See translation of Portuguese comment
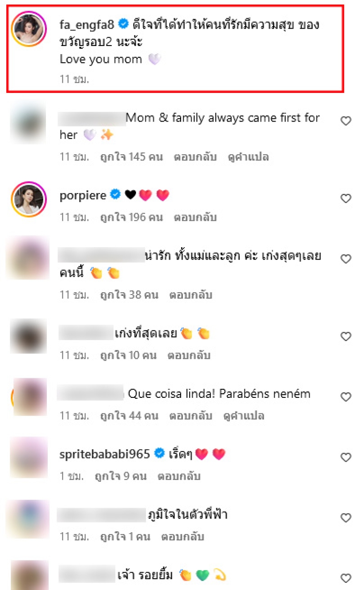This screenshot has height=590, width=364. 244,416
